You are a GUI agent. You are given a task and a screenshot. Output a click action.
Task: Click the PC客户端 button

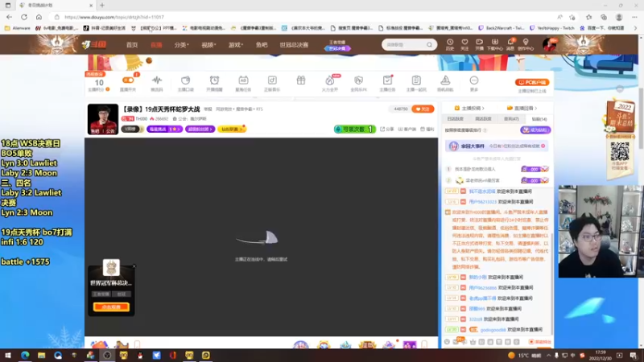pyautogui.click(x=532, y=83)
